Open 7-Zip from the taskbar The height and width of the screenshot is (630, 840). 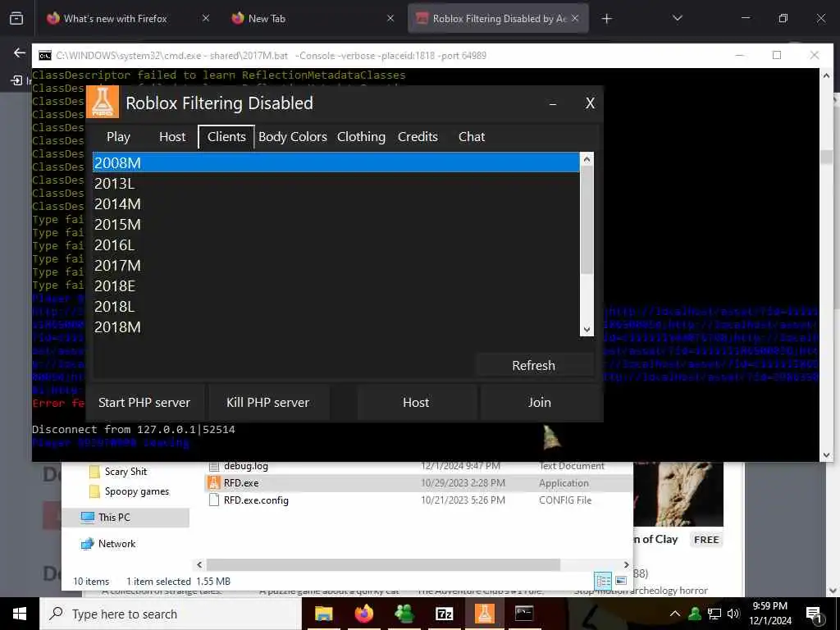(444, 614)
